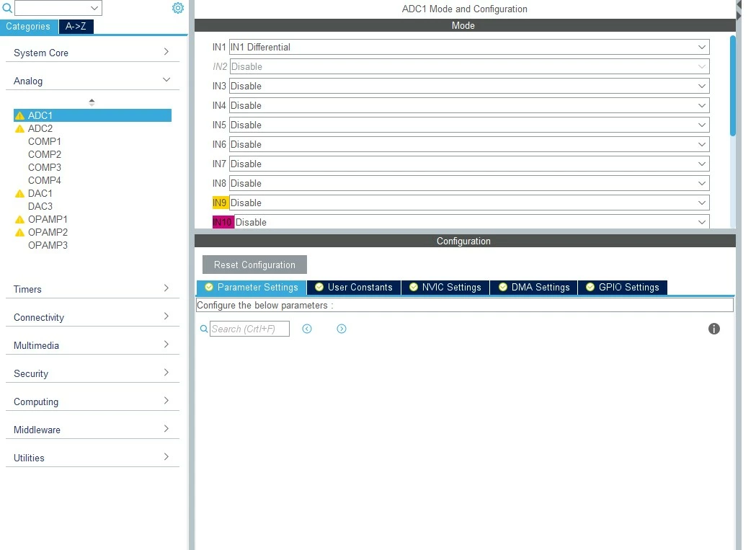The image size is (756, 550).
Task: Select the NVIC Settings tab
Action: click(445, 288)
